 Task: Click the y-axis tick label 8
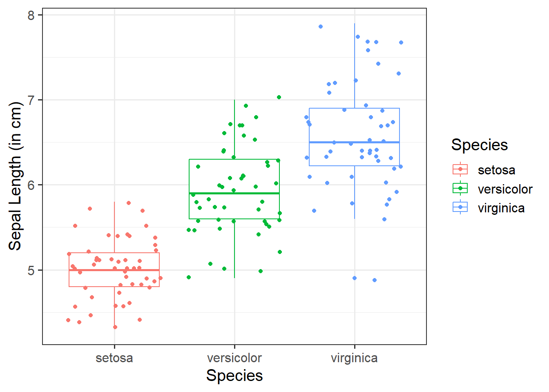[x=31, y=15]
